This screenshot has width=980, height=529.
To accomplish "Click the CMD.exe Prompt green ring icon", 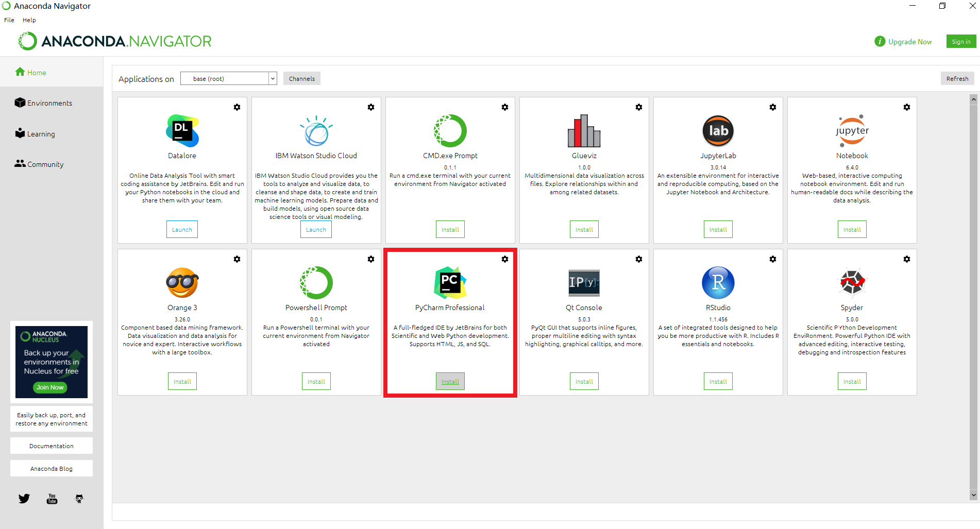I will click(450, 131).
